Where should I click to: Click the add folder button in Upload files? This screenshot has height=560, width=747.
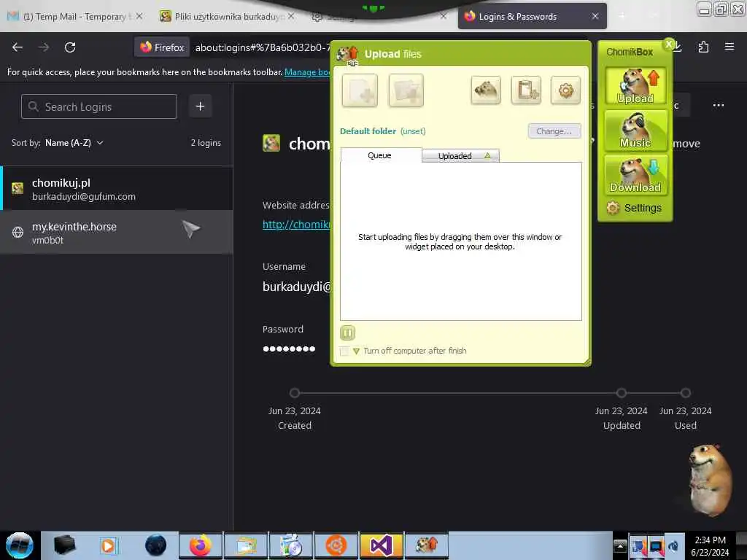tap(406, 90)
